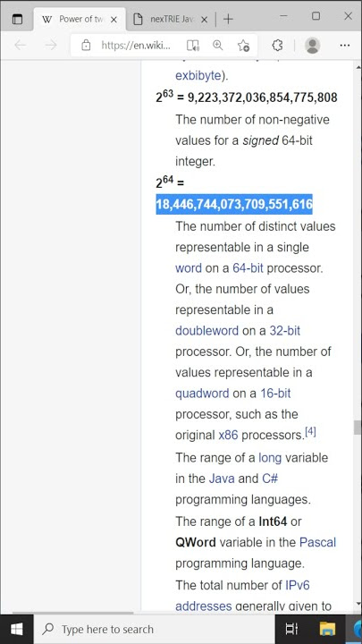Open the tab actions menu icon
This screenshot has height=644, width=362.
tap(17, 19)
